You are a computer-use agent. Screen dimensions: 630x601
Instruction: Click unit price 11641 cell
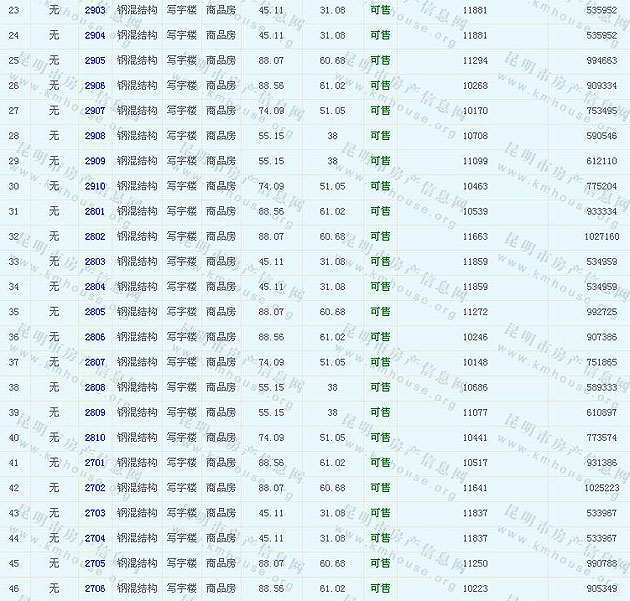pyautogui.click(x=475, y=488)
